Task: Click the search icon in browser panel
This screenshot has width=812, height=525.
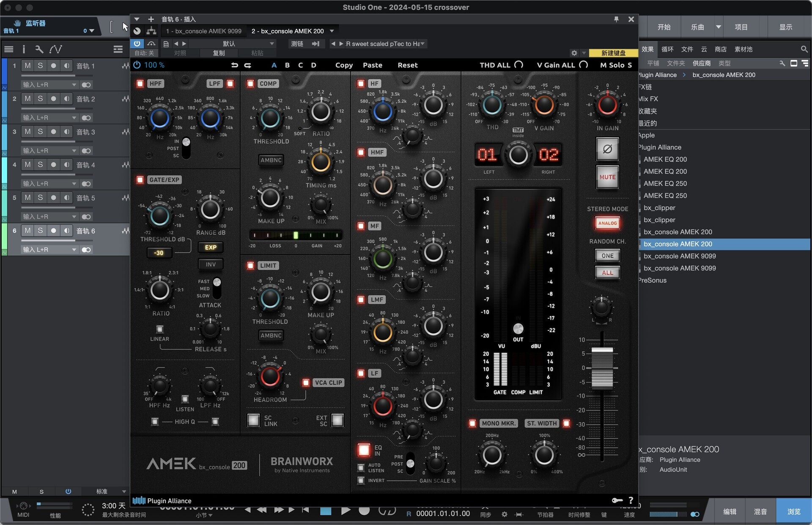Action: pyautogui.click(x=804, y=49)
